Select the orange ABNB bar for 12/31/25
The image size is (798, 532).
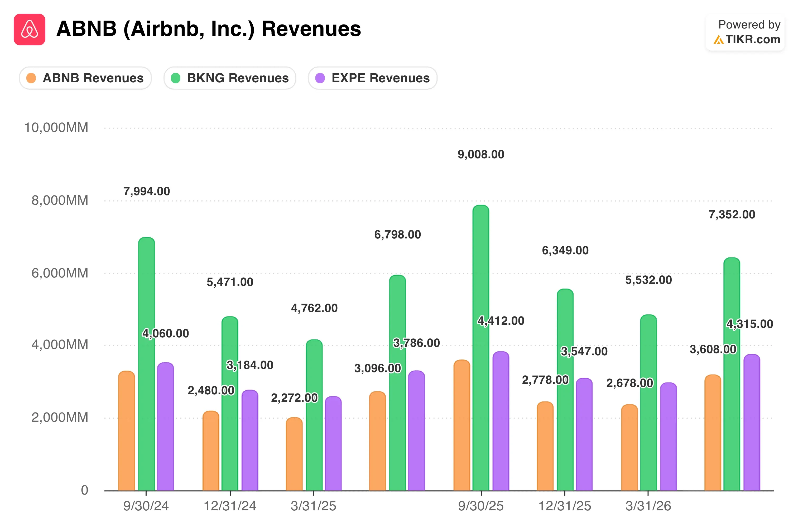[545, 446]
